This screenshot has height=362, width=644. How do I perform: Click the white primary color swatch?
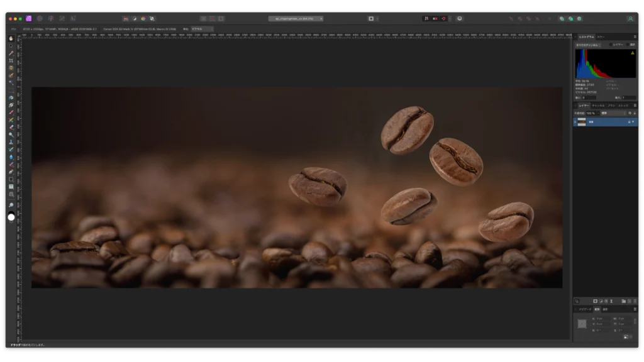(11, 217)
